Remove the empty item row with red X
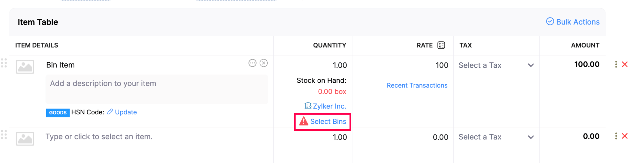644x163 pixels. point(625,136)
